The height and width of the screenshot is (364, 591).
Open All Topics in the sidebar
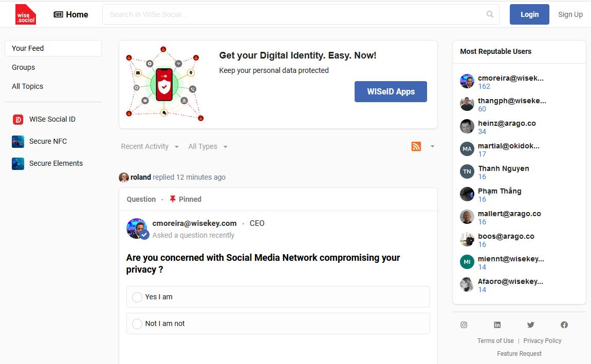28,86
